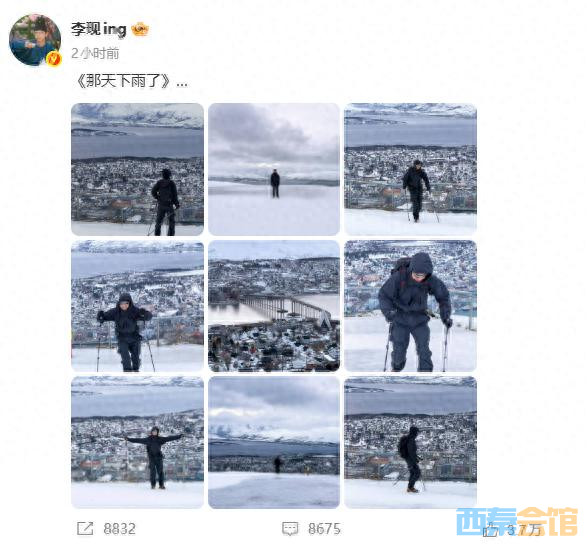This screenshot has height=544, width=587.
Task: Open photo of lone figure under cloudy sky
Action: [x=274, y=169]
